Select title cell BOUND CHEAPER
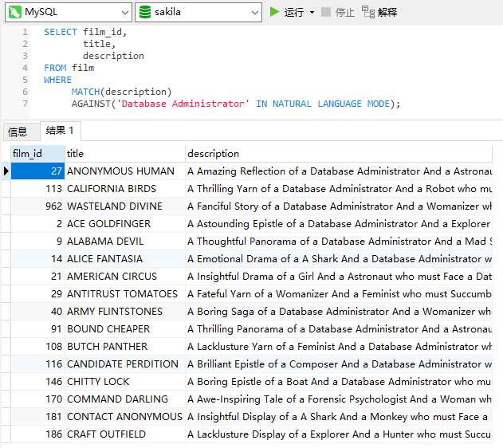 coord(125,328)
